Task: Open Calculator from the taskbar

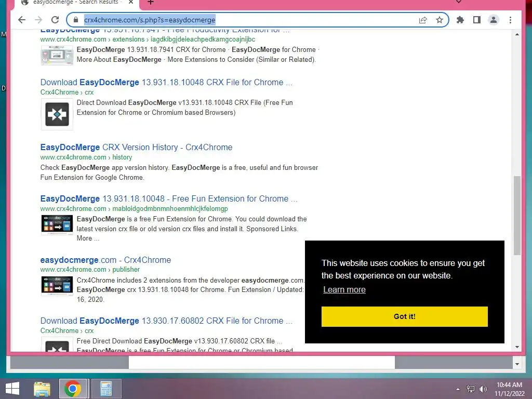Action: 106,389
